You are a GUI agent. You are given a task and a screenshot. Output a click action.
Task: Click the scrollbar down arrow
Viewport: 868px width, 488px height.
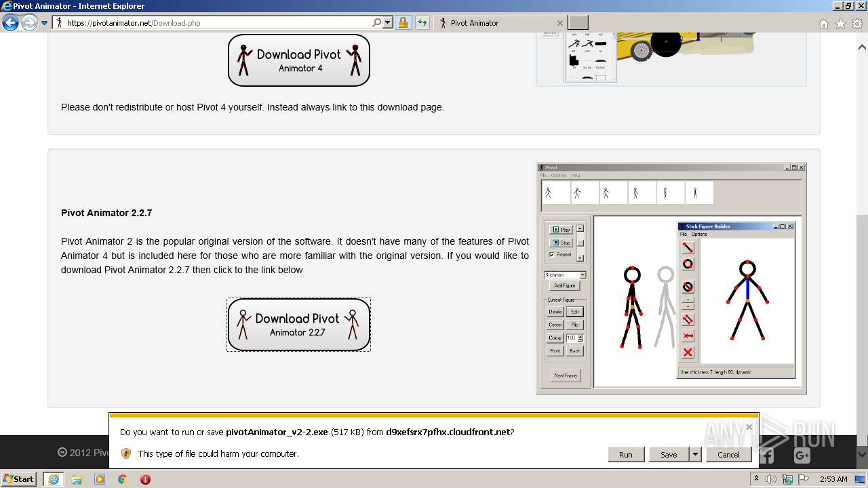pos(862,455)
